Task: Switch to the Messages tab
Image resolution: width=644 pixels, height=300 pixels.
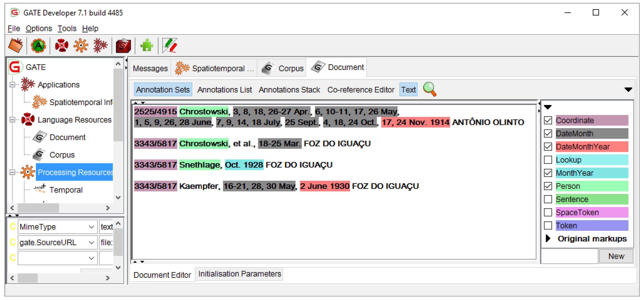Action: 150,68
